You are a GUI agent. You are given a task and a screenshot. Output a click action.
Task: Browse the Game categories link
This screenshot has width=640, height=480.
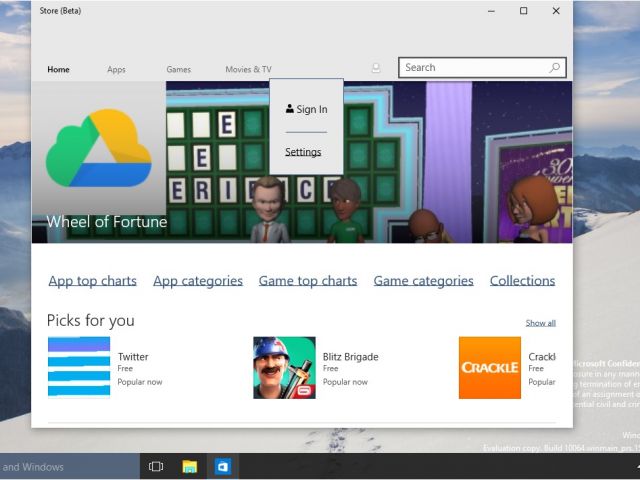pos(423,281)
